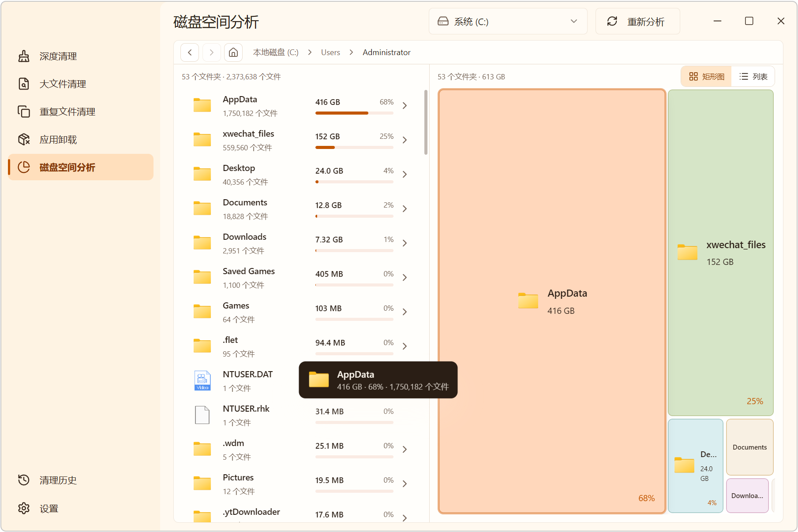Open Large File Cleanup (大文件清理)
This screenshot has width=798, height=532.
tap(80, 84)
